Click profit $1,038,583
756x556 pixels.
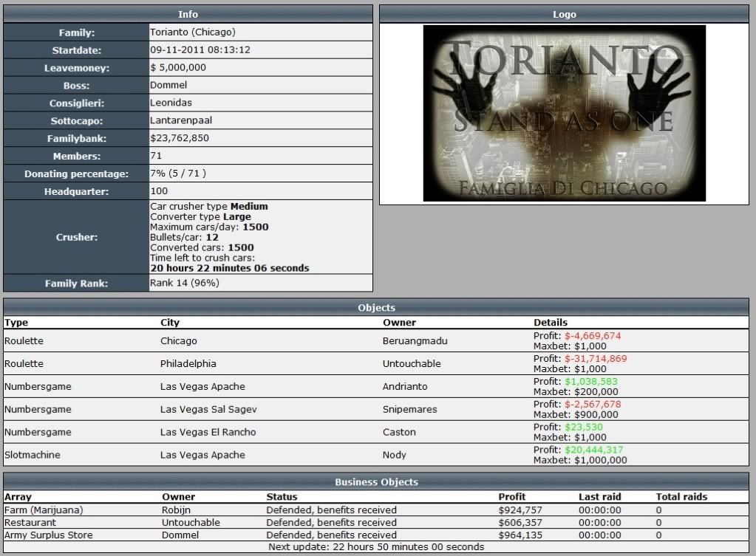591,382
